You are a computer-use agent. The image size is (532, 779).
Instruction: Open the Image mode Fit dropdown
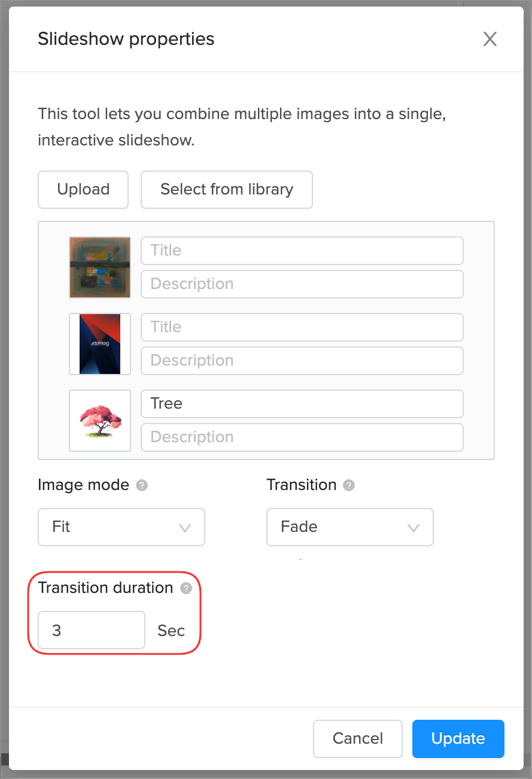(121, 527)
